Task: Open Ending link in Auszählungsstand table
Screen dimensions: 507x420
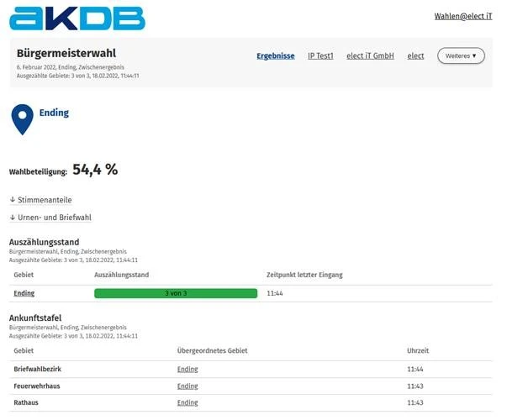Action: [24, 293]
